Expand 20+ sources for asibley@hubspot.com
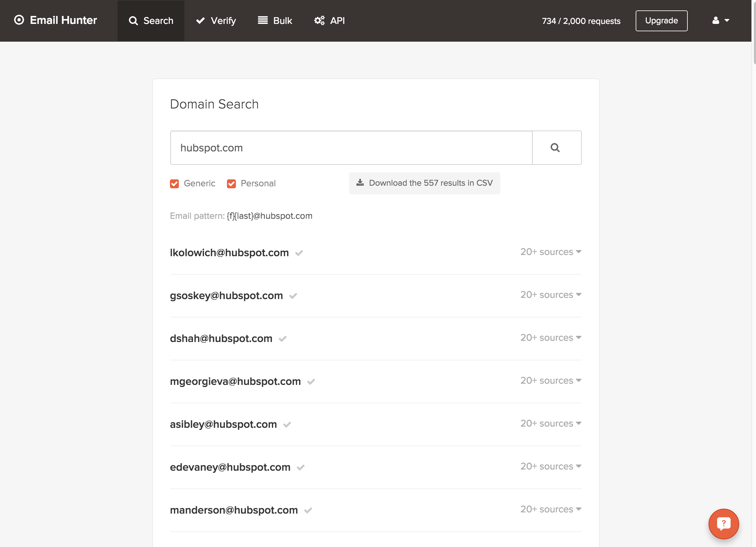 tap(550, 424)
